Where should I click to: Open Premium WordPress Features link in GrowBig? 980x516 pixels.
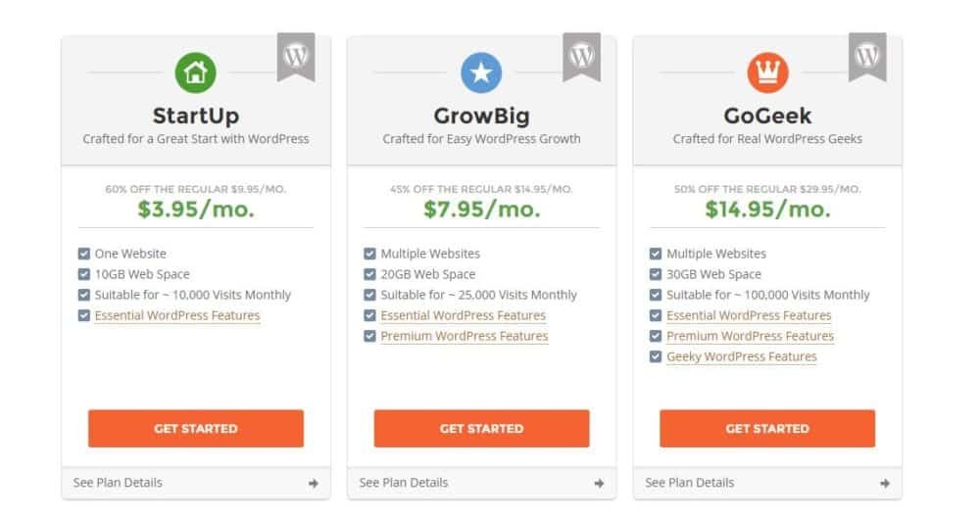click(464, 336)
